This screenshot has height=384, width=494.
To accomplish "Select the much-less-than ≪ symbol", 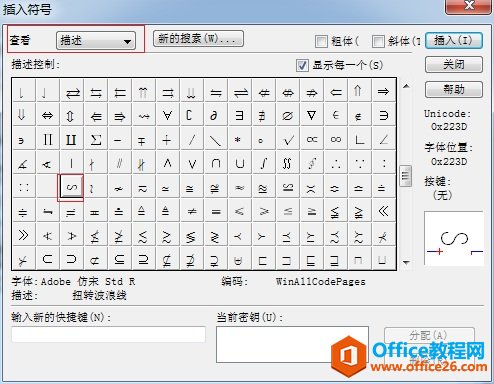I will [x=383, y=211].
